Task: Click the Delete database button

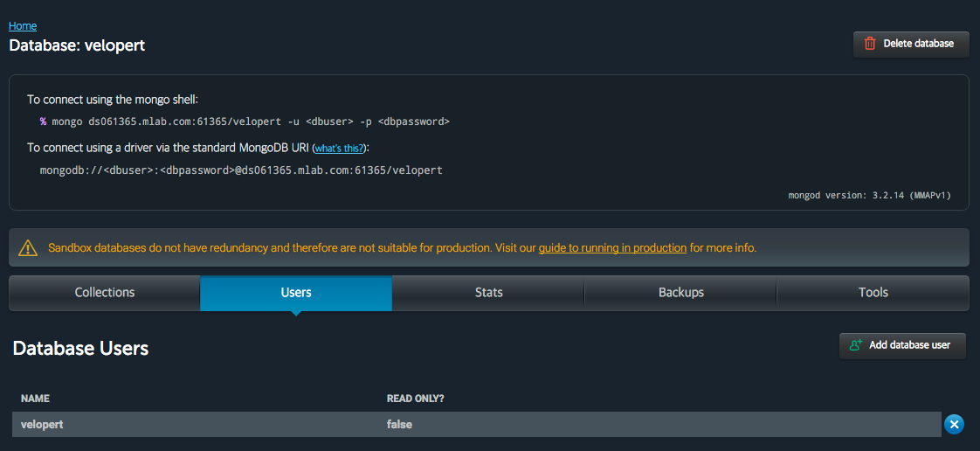Action: coord(911,44)
